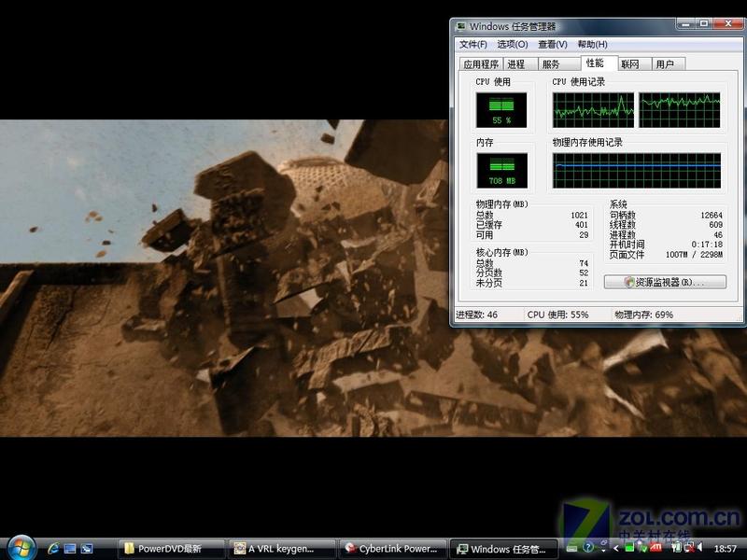Click the physical memory 总数 value 1021
The image size is (747, 560).
pos(579,216)
